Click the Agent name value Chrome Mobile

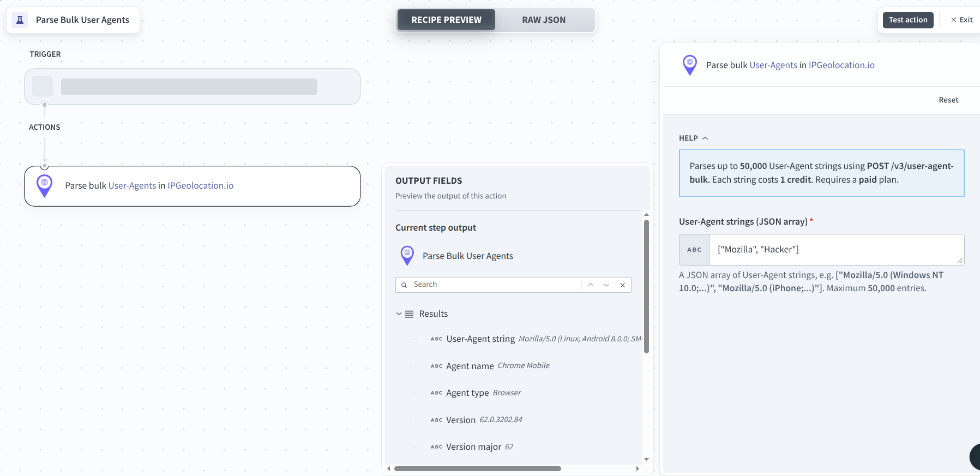pos(524,366)
